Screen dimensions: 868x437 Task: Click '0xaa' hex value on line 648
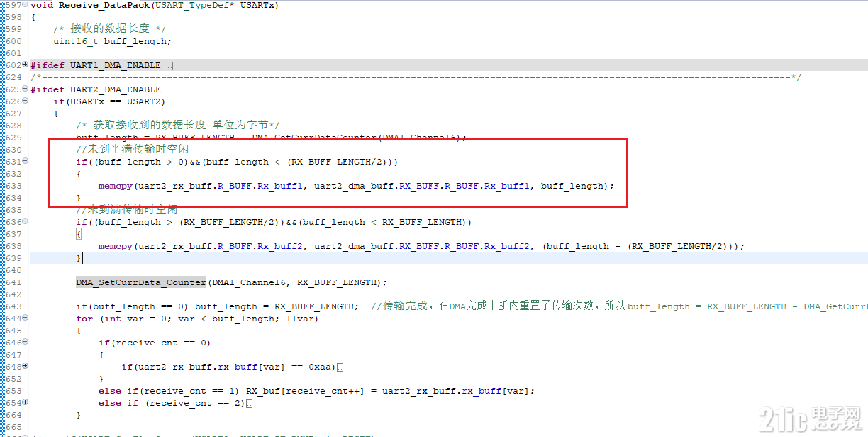(319, 367)
